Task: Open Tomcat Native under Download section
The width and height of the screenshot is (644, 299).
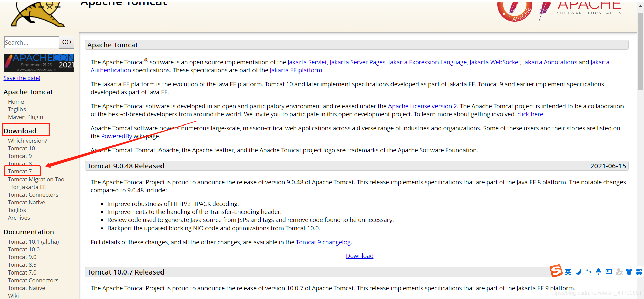Action: [x=27, y=202]
